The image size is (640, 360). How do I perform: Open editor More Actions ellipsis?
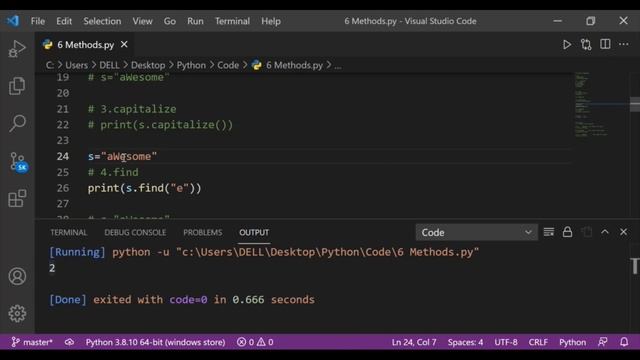624,44
